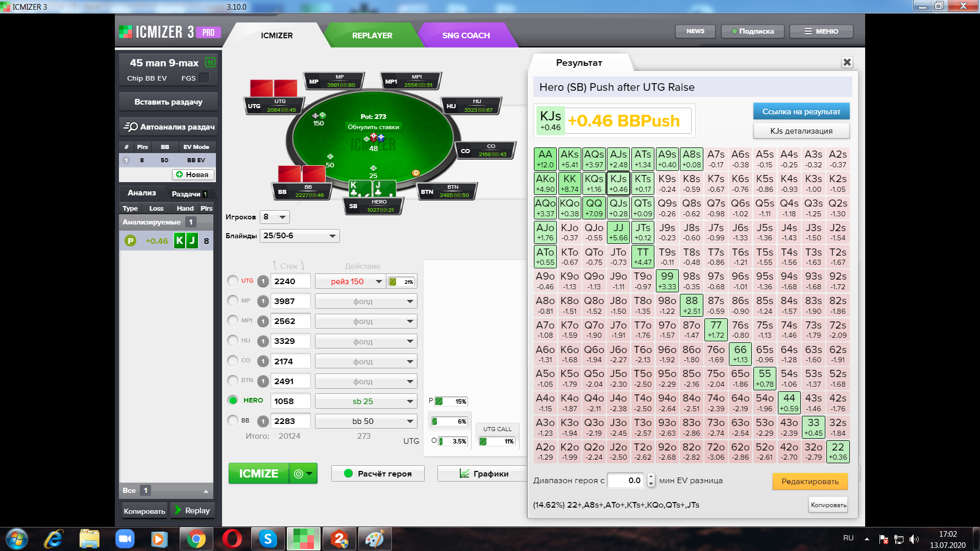Click the volume icon in system tray
The height and width of the screenshot is (551, 980).
[914, 539]
